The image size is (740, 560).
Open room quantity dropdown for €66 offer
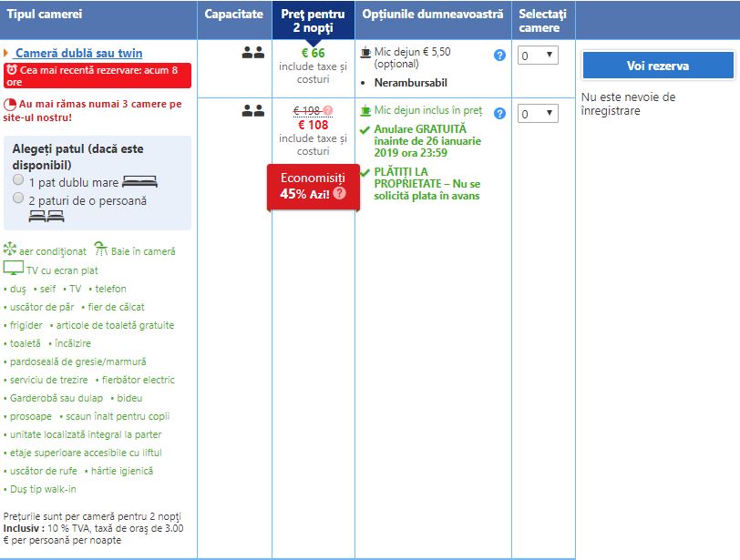(538, 56)
